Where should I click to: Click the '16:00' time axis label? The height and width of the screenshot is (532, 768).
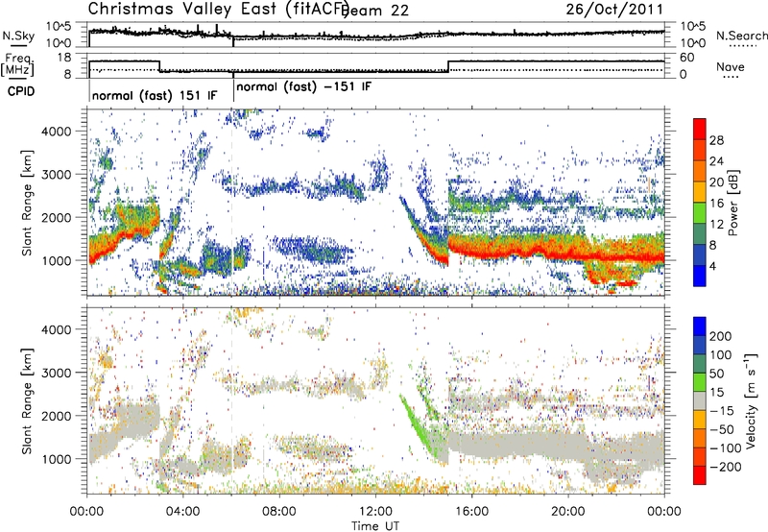[471, 511]
